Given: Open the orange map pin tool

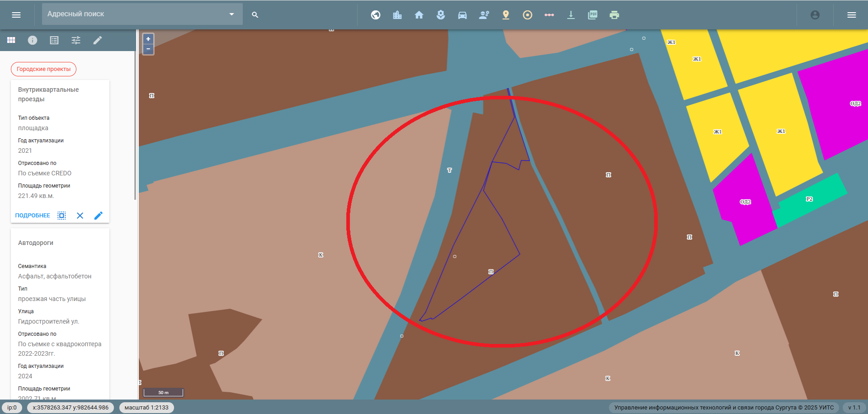Looking at the screenshot, I should pos(505,15).
